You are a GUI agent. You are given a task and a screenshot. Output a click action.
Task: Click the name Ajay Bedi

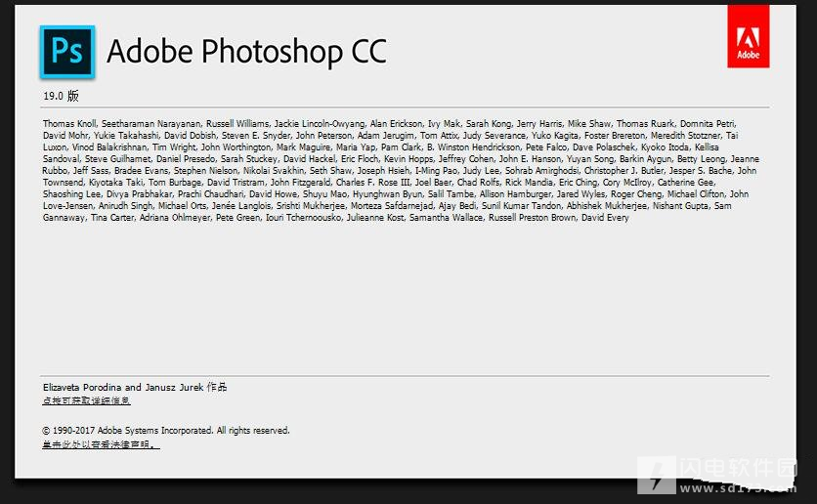[x=457, y=206]
